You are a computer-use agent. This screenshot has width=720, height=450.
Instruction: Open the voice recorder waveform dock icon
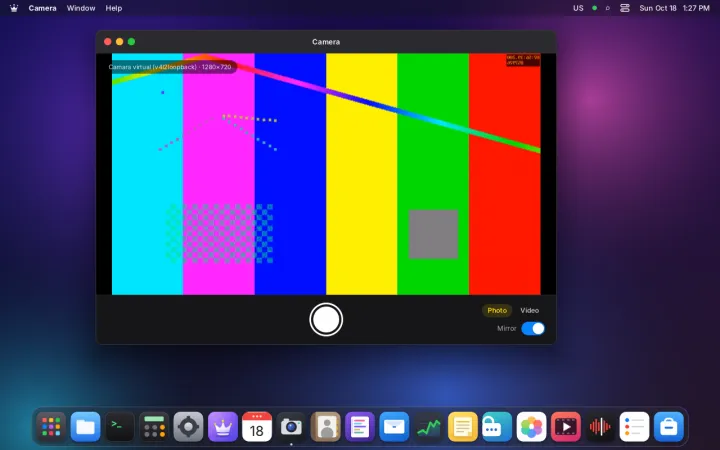(x=600, y=427)
